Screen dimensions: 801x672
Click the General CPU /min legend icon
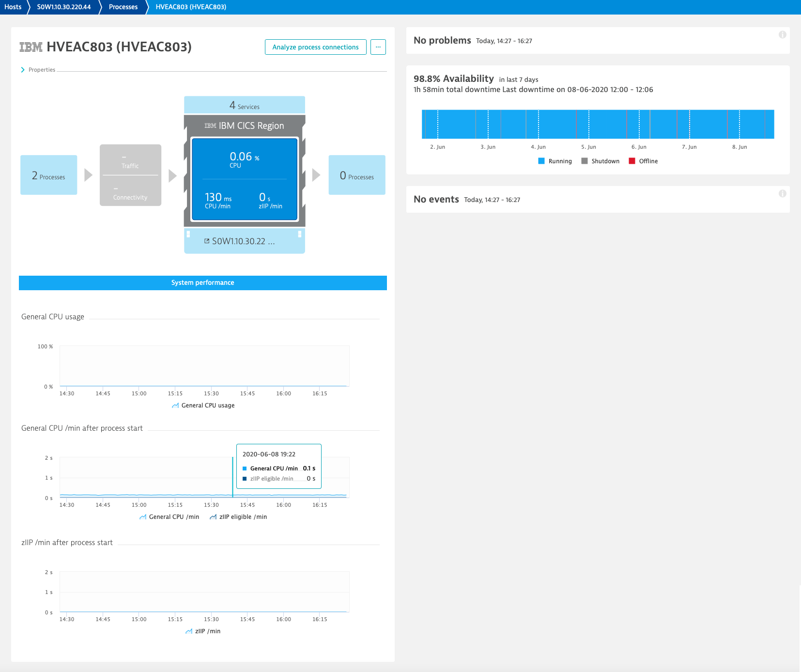pos(143,517)
